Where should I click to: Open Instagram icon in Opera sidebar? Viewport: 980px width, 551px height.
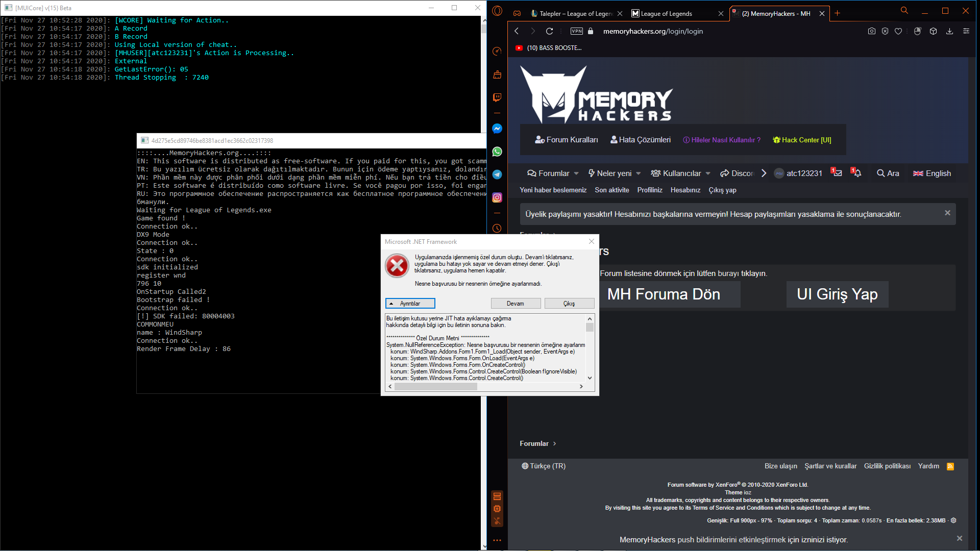[497, 197]
